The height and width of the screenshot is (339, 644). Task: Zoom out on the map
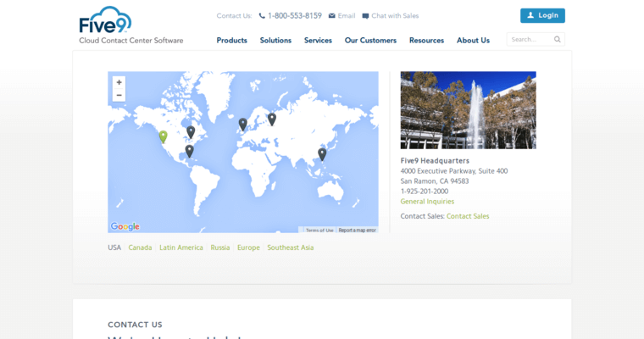point(119,95)
